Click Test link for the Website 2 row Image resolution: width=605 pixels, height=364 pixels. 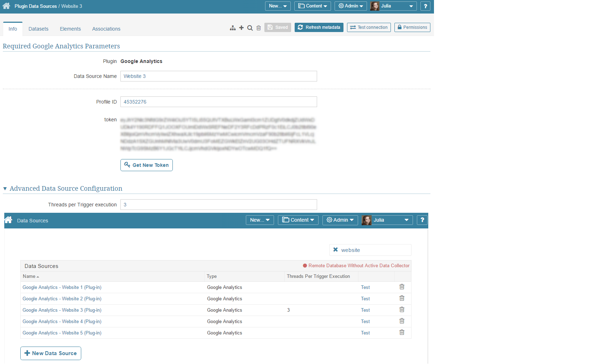click(365, 299)
